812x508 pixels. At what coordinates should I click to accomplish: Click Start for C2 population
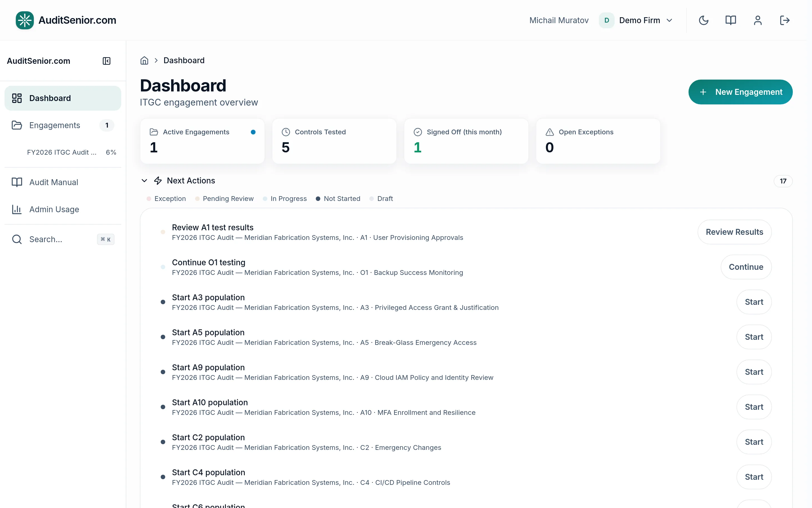tap(754, 442)
